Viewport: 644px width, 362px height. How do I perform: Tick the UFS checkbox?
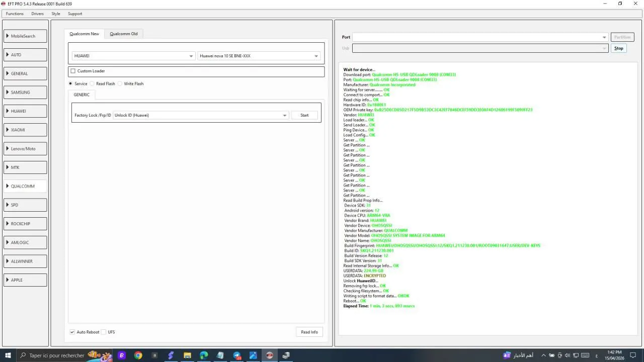(104, 332)
